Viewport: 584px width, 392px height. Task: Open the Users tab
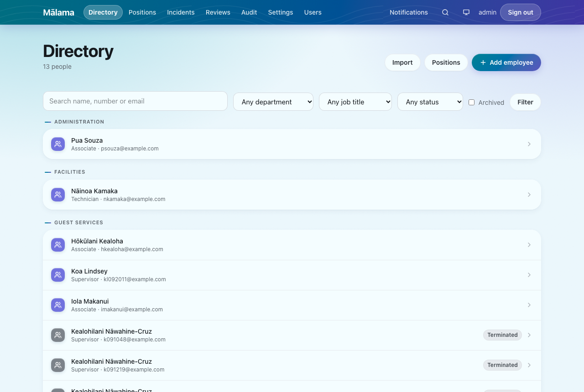pos(313,12)
